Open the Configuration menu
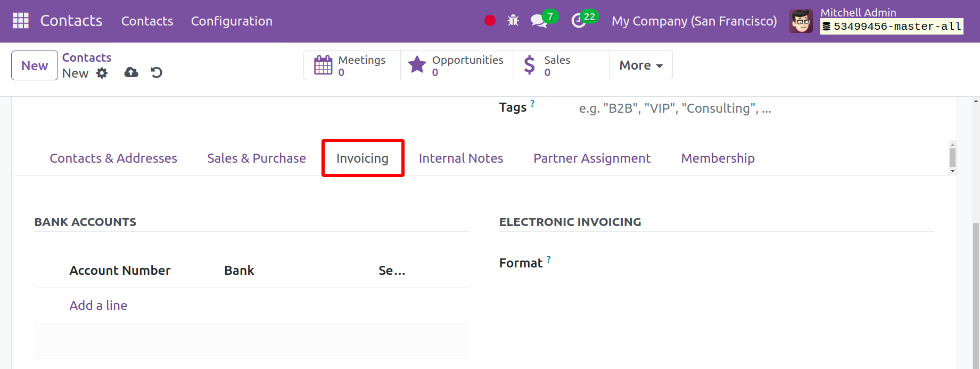This screenshot has height=369, width=980. tap(232, 21)
